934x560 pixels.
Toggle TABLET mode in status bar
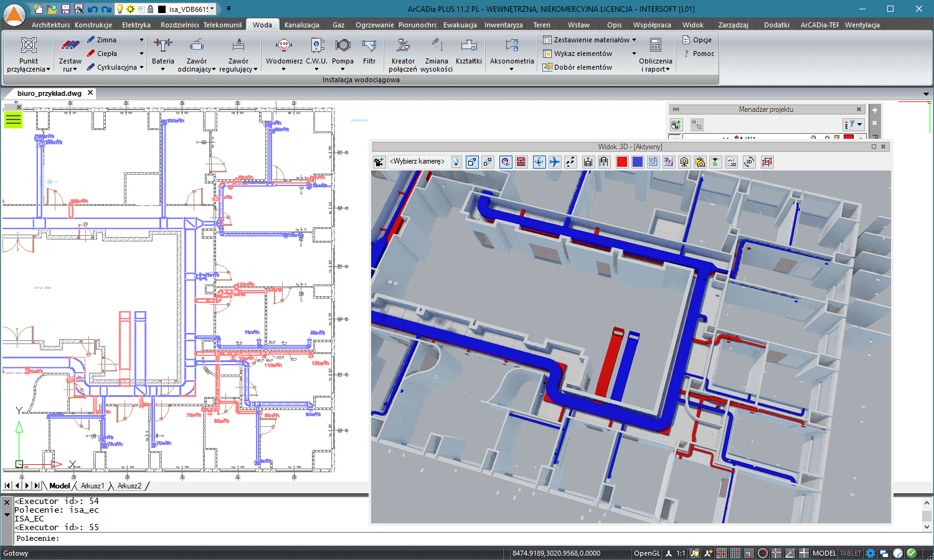click(x=851, y=553)
